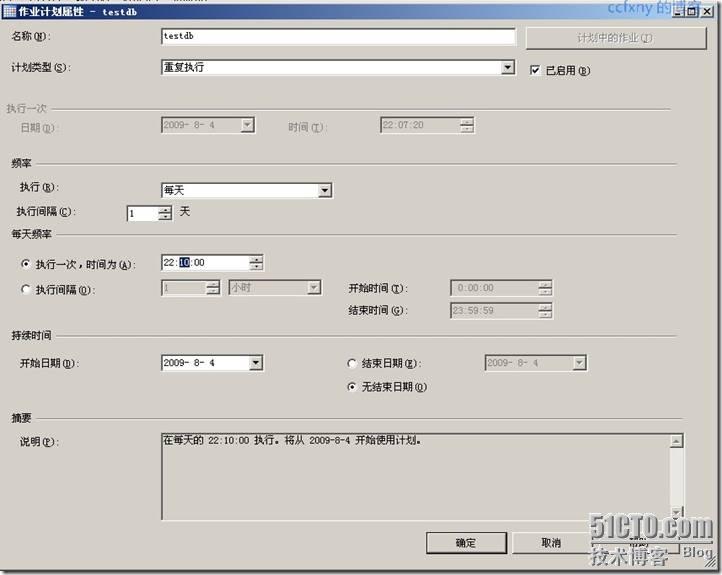Select 执行一次，时间为 radio button
Image resolution: width=722 pixels, height=575 pixels.
(x=26, y=264)
